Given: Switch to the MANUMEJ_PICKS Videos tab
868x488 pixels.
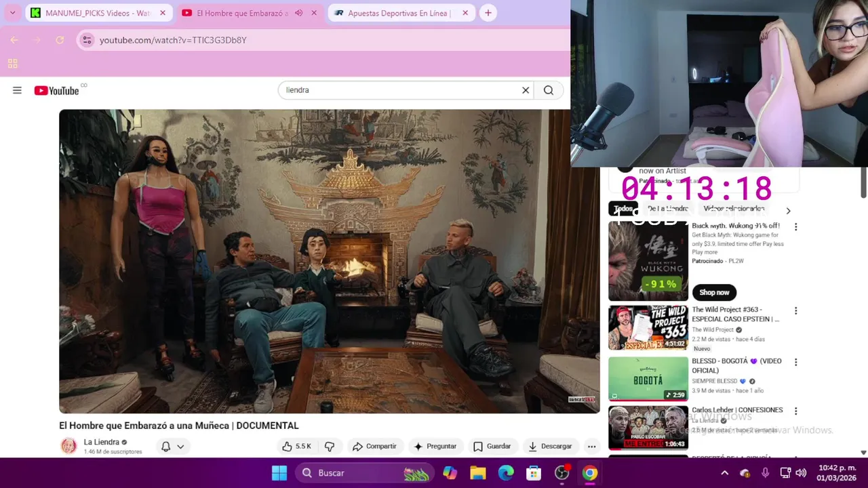Looking at the screenshot, I should pos(98,13).
